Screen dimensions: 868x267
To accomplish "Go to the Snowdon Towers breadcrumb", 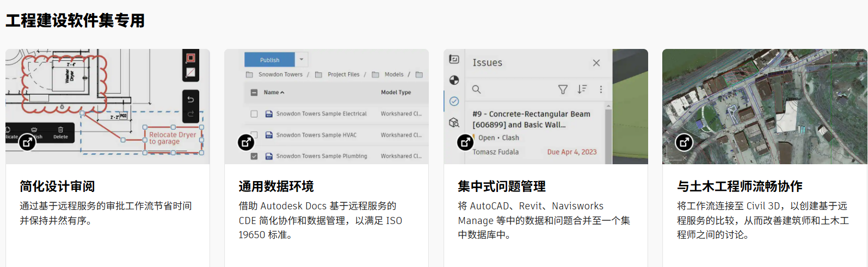I will click(x=280, y=74).
